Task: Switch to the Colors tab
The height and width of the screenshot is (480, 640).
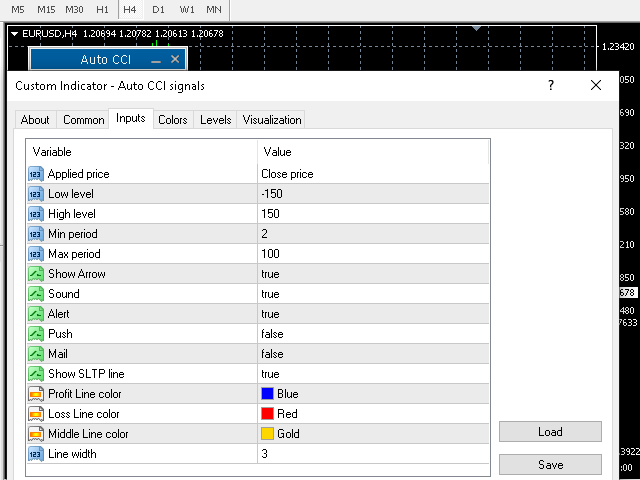Action: 172,120
